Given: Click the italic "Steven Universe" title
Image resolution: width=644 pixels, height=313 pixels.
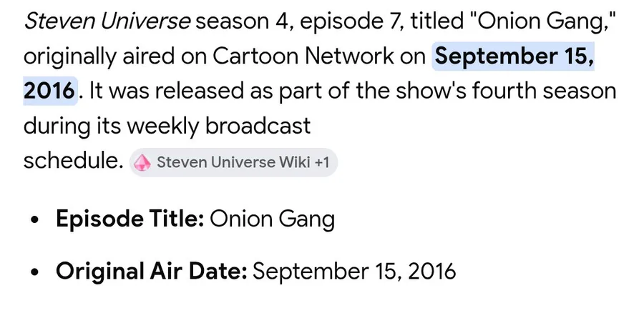Looking at the screenshot, I should coord(107,21).
